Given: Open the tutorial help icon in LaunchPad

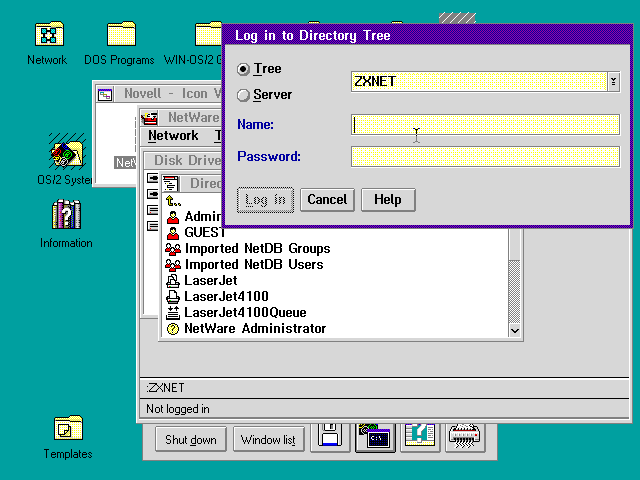Looking at the screenshot, I should (x=420, y=437).
